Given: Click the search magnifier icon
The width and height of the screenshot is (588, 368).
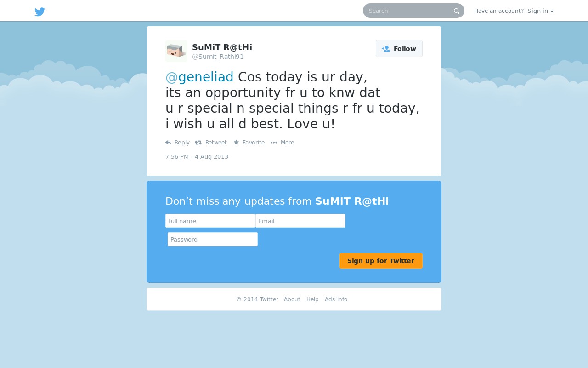Looking at the screenshot, I should [457, 11].
